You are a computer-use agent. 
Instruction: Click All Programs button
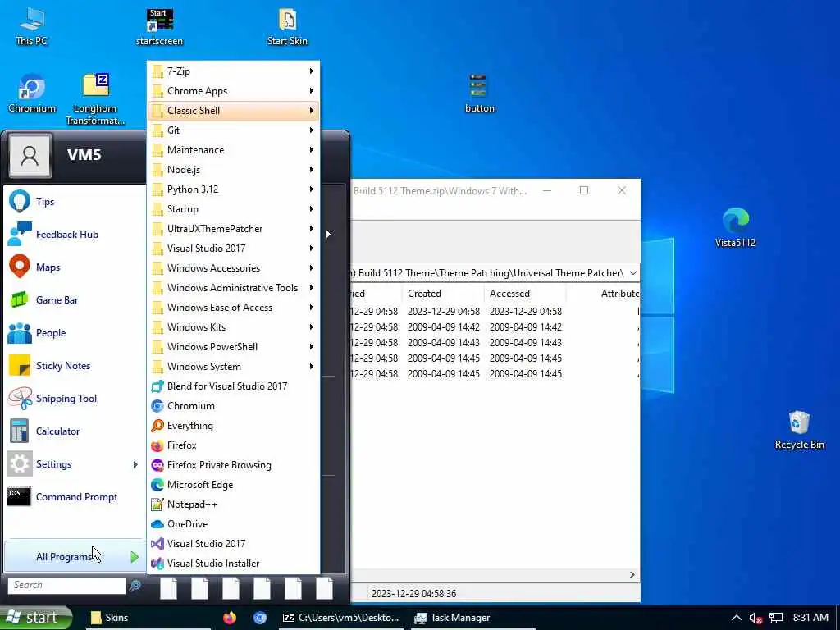tap(74, 557)
